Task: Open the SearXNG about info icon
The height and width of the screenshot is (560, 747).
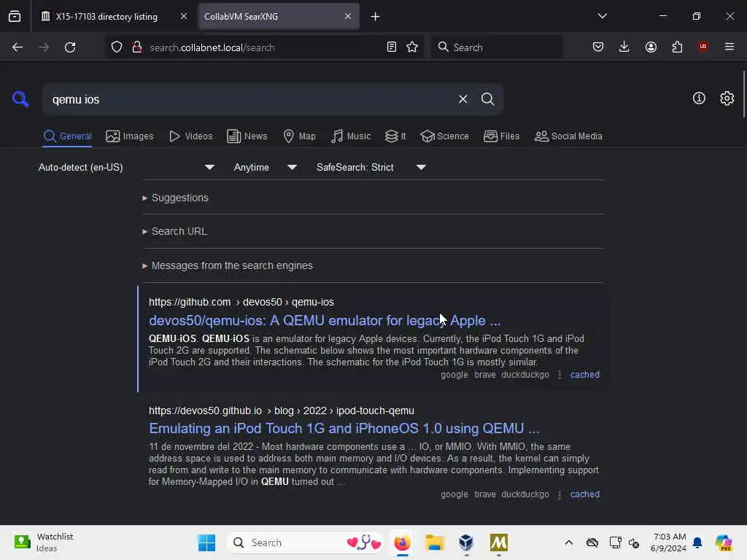Action: (x=699, y=98)
